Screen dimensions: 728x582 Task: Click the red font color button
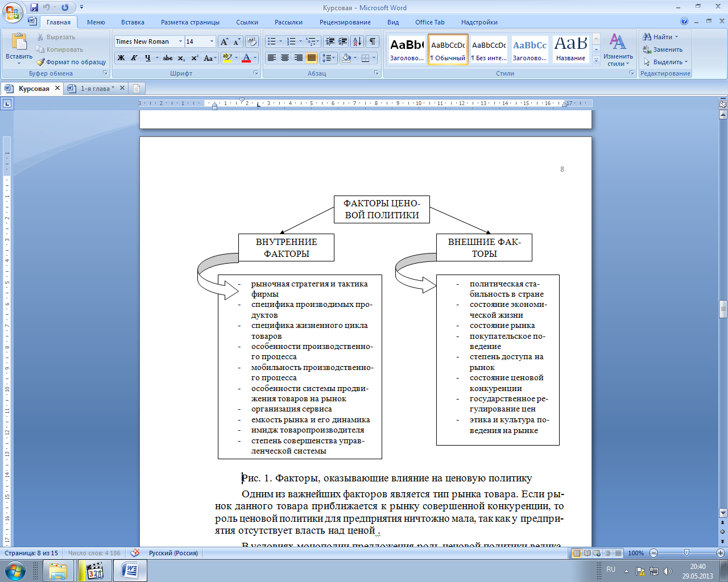(x=246, y=58)
